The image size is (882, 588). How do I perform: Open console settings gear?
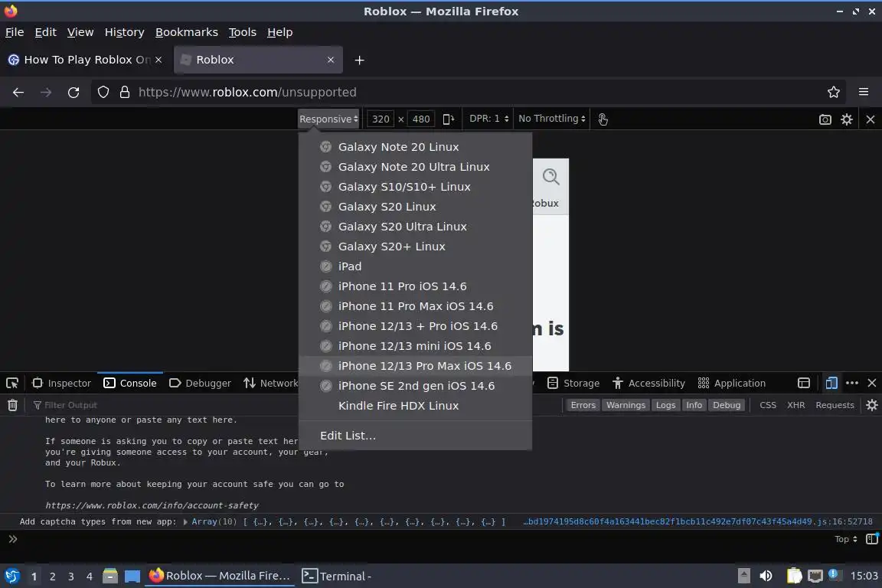(872, 405)
